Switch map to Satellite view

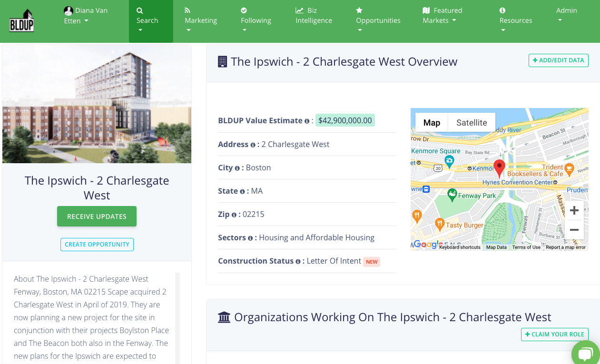point(471,123)
